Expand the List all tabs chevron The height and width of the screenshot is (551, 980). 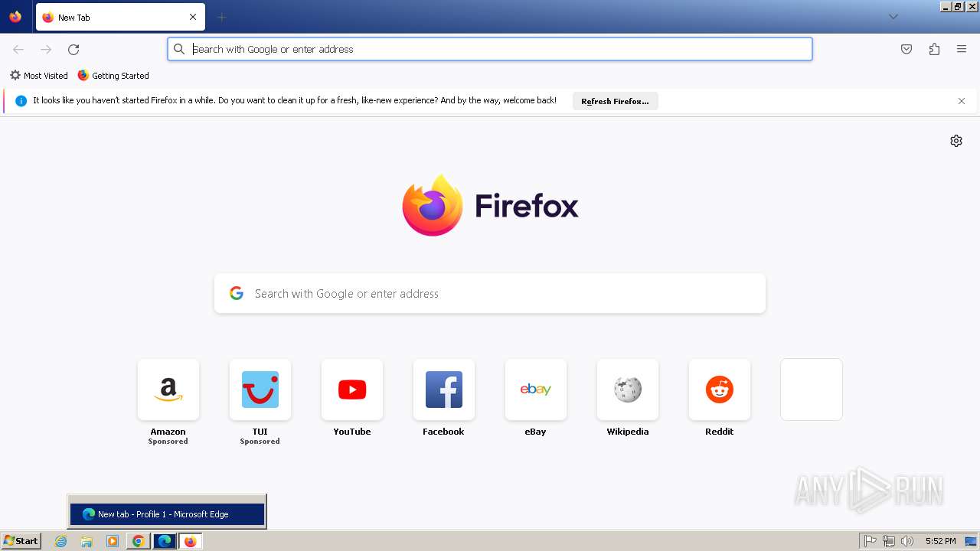pos(893,17)
